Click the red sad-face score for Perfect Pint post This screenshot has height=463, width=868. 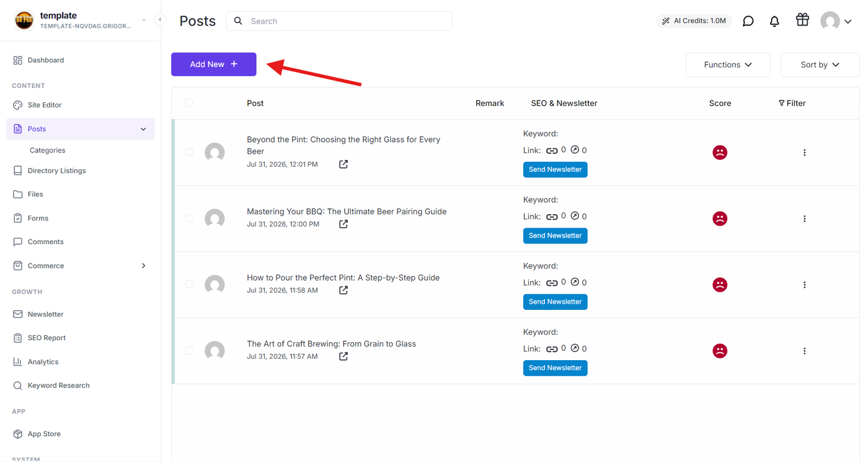click(x=720, y=284)
